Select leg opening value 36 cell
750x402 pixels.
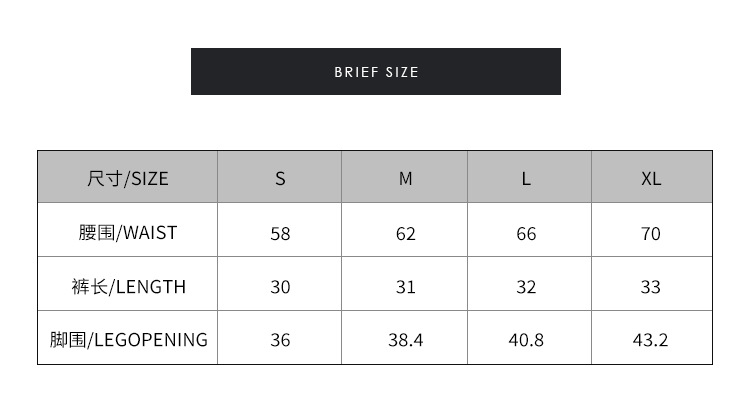[280, 340]
